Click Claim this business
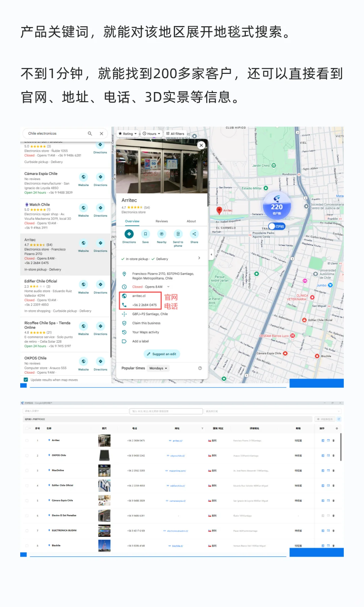The width and height of the screenshot is (364, 607). 146,323
